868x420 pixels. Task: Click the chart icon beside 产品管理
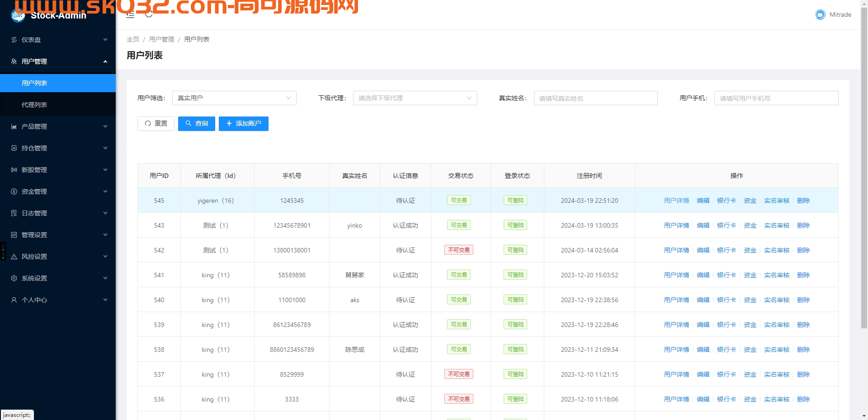(x=14, y=126)
